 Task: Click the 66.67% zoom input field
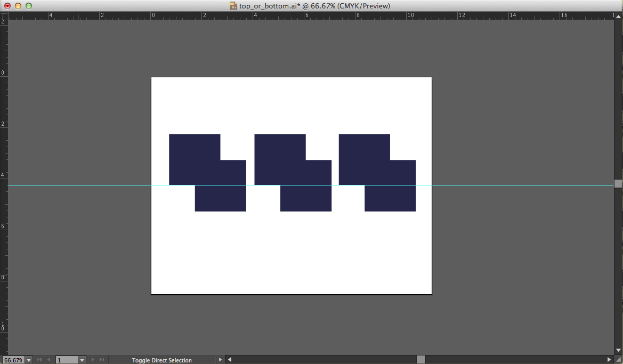point(13,360)
